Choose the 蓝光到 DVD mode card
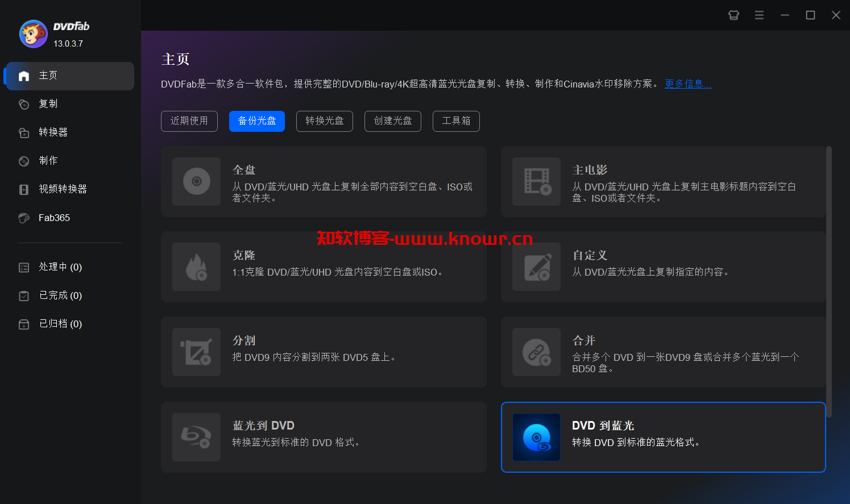Image resolution: width=850 pixels, height=504 pixels. [324, 437]
